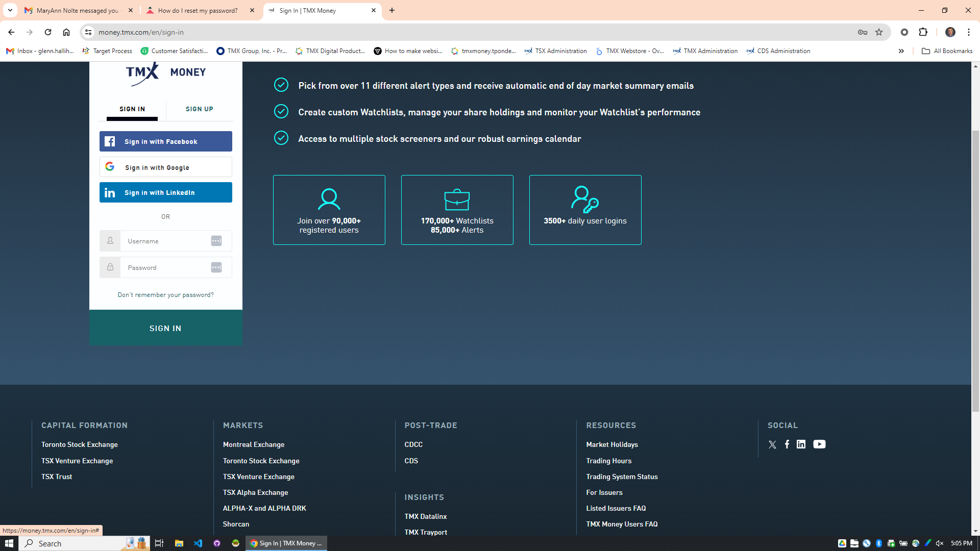This screenshot has width=980, height=551.
Task: Open TSX Venture Exchange under Capital Formation
Action: coord(77,461)
